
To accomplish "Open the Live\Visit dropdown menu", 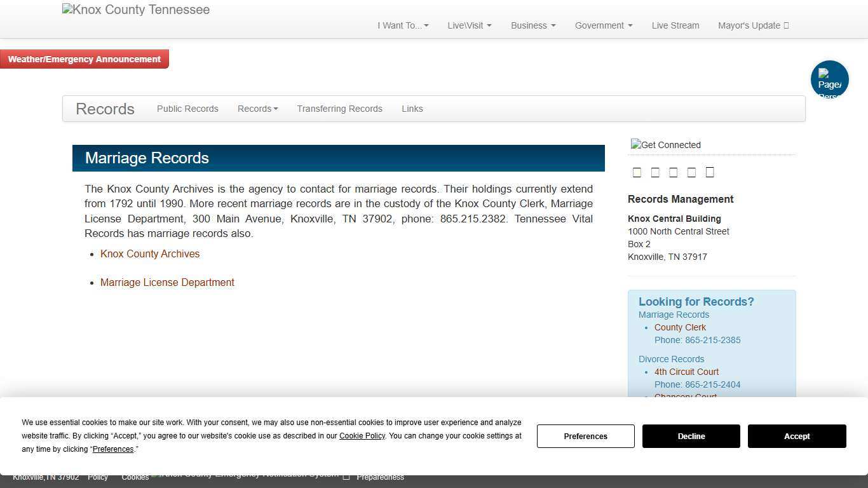I will pos(469,25).
